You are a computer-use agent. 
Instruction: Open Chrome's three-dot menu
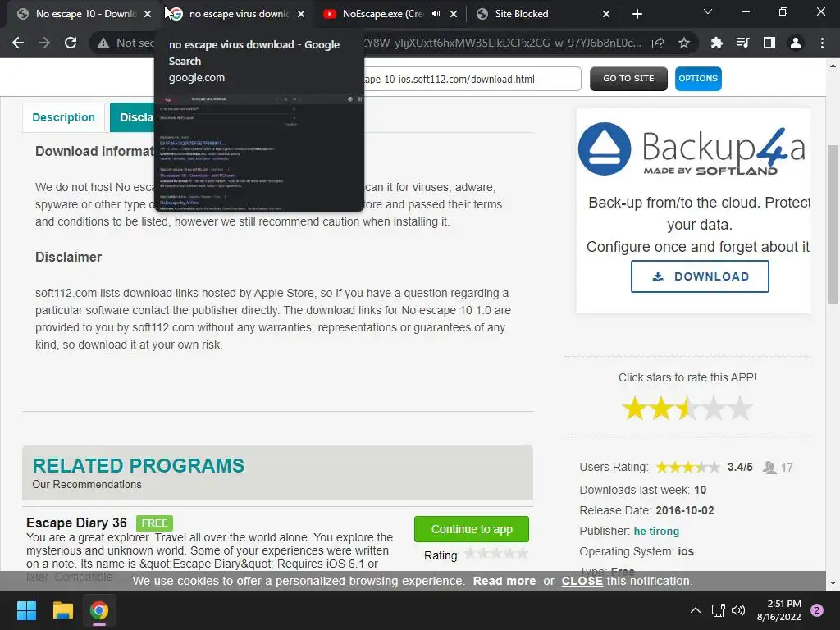pyautogui.click(x=822, y=43)
